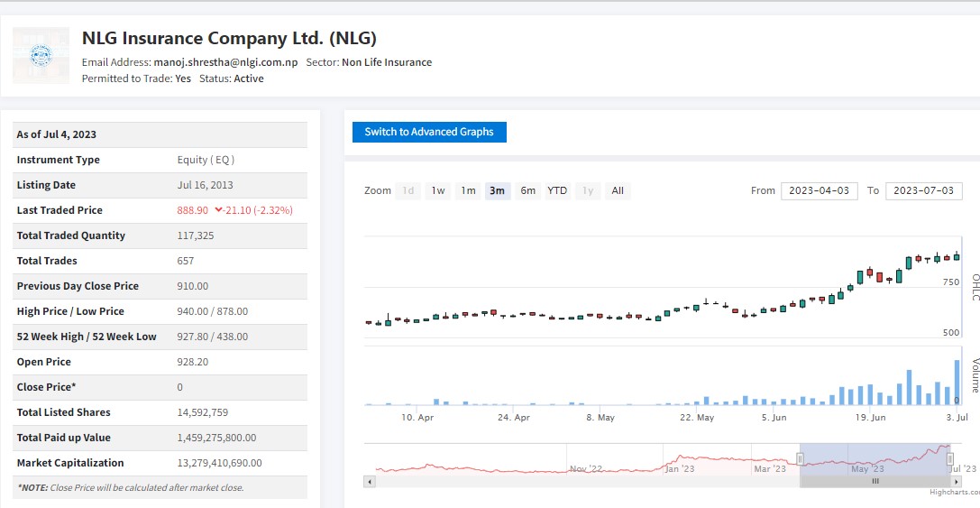Choose the 6m zoom option

point(527,190)
